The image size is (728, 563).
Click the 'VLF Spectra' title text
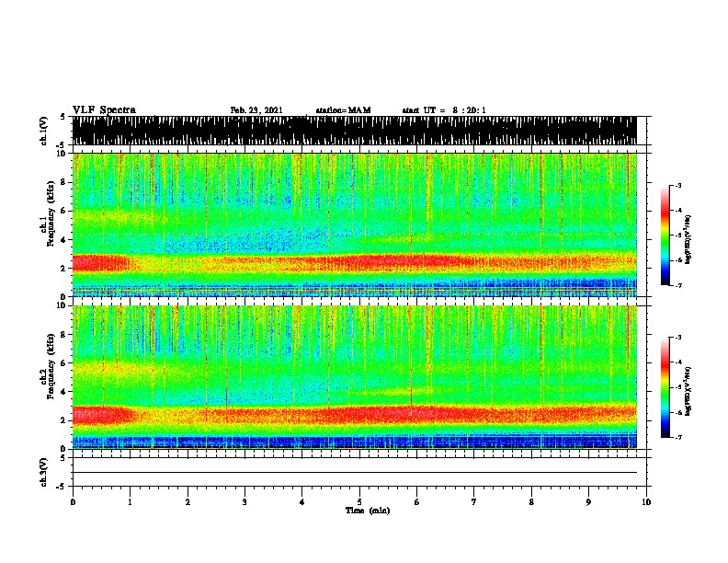[x=104, y=109]
